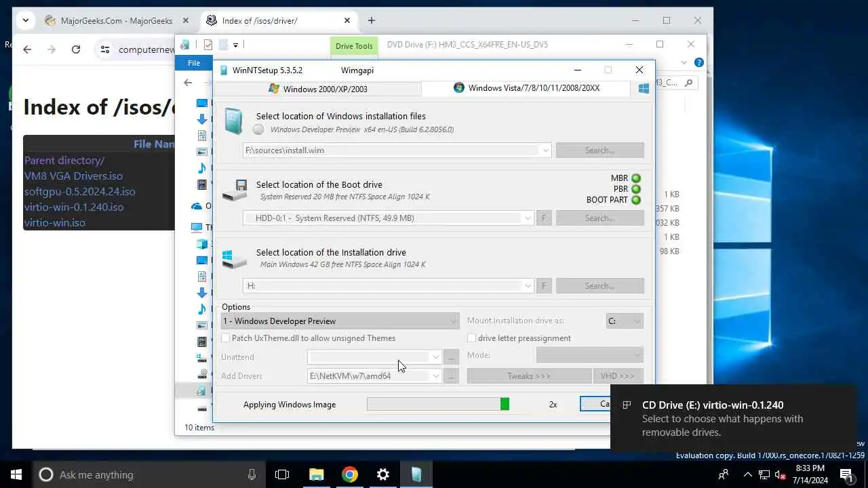
Task: Click the F button beside Installation drive
Action: (543, 286)
